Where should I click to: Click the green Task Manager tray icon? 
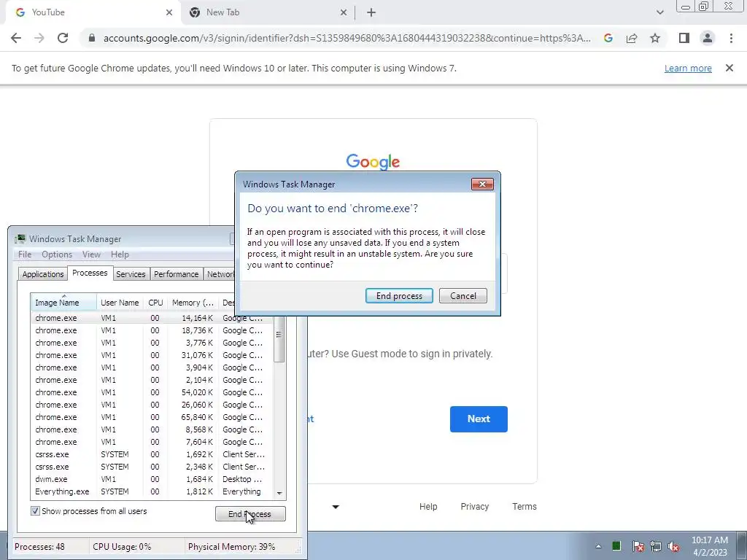616,545
